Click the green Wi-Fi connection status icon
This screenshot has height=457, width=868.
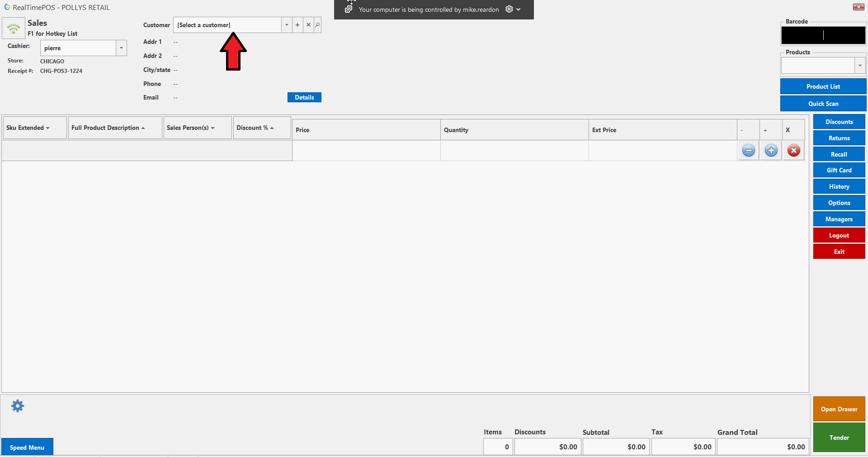[14, 29]
